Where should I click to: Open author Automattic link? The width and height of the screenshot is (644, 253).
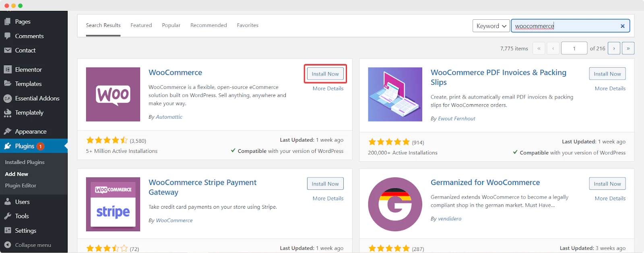pyautogui.click(x=169, y=117)
